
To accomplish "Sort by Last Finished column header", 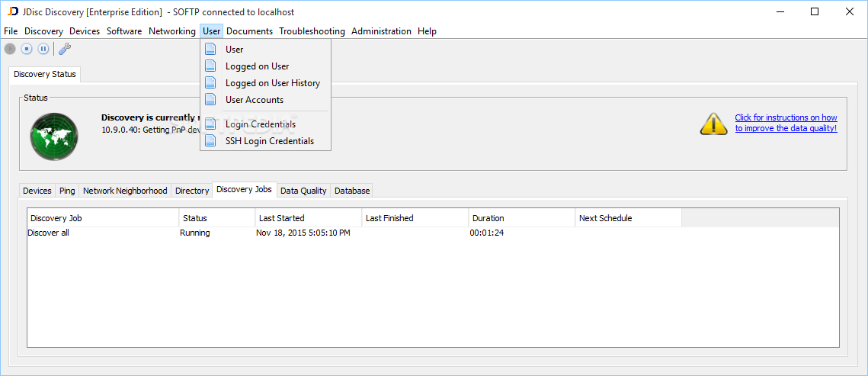I will tap(415, 218).
